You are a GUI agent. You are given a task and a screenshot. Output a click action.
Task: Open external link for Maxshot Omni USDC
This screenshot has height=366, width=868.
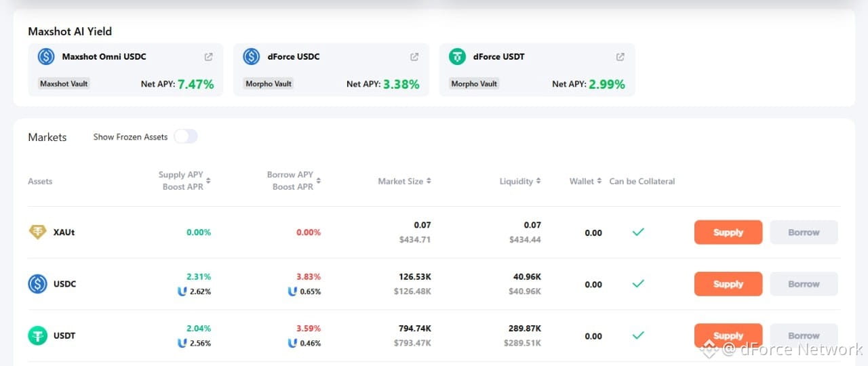[x=209, y=57]
